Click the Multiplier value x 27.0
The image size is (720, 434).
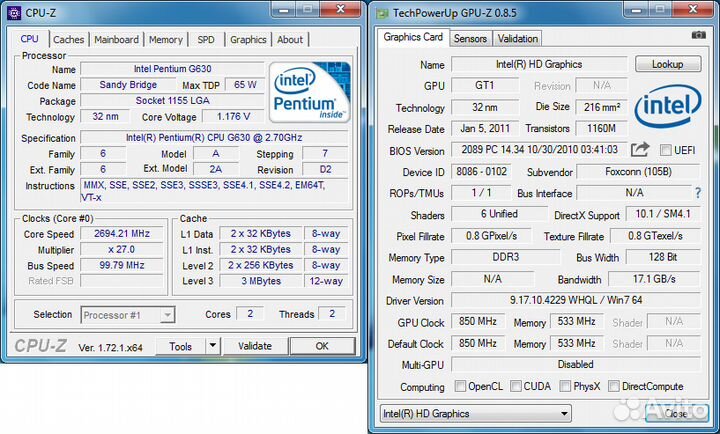tap(122, 249)
